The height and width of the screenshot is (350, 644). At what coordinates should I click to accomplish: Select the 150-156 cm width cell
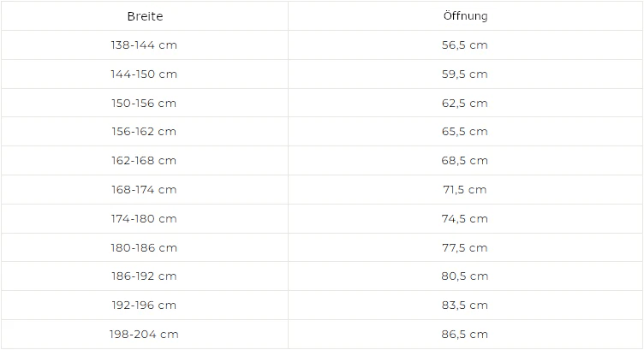pos(144,103)
